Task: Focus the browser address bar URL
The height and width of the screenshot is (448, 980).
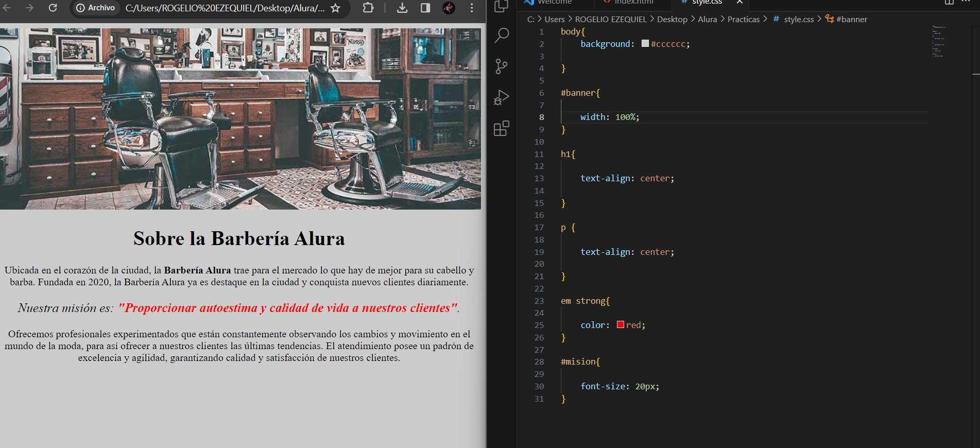Action: pos(225,8)
